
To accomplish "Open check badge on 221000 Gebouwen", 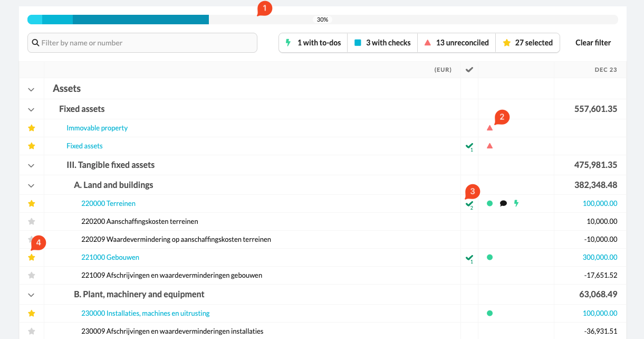I will click(x=469, y=258).
